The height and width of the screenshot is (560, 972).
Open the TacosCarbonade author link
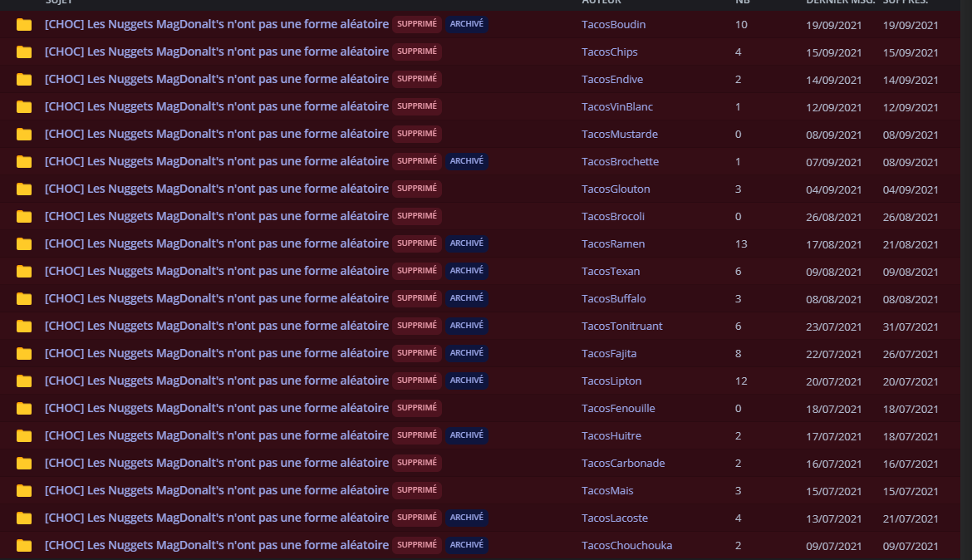click(x=623, y=464)
